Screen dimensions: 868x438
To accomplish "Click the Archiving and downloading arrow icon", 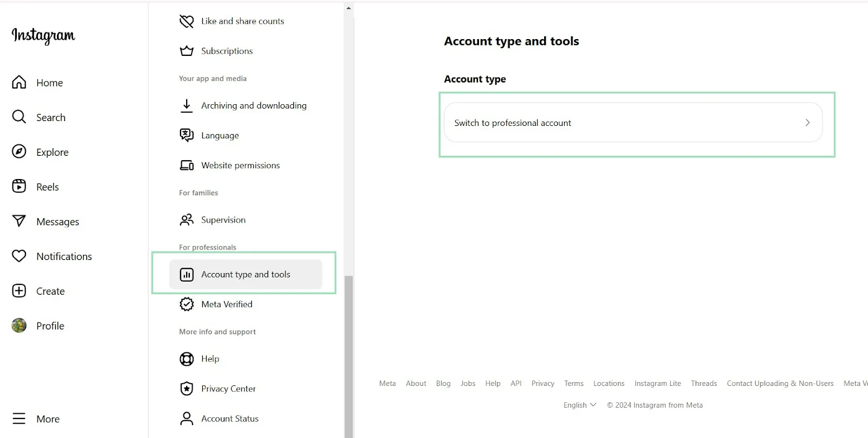I will pyautogui.click(x=187, y=105).
